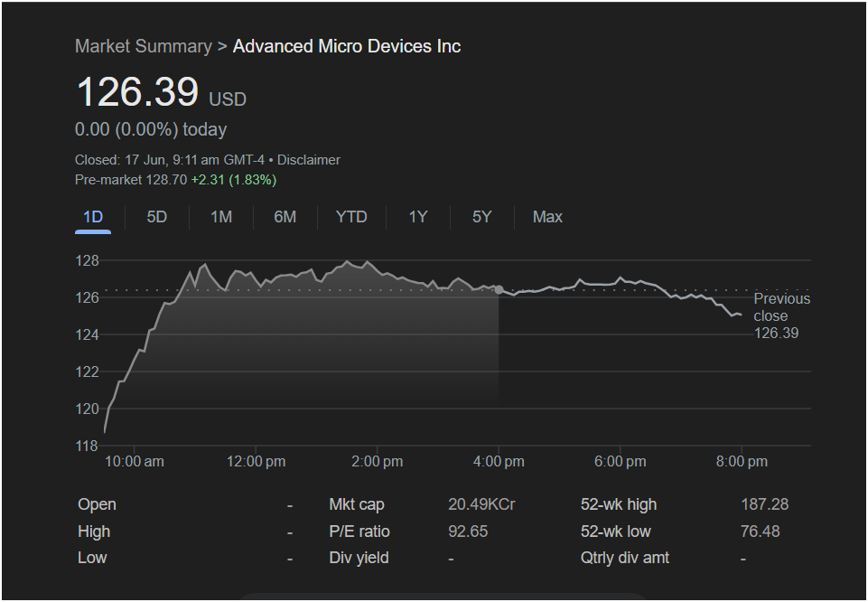Screen dimensions: 868x602
Task: Click the Open row label
Action: point(97,504)
